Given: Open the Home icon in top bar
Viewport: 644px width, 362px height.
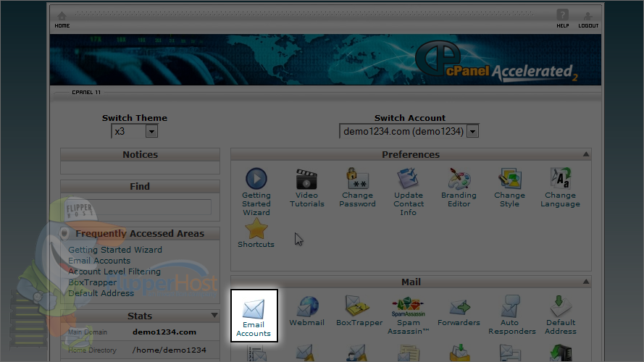Looking at the screenshot, I should click(x=62, y=20).
